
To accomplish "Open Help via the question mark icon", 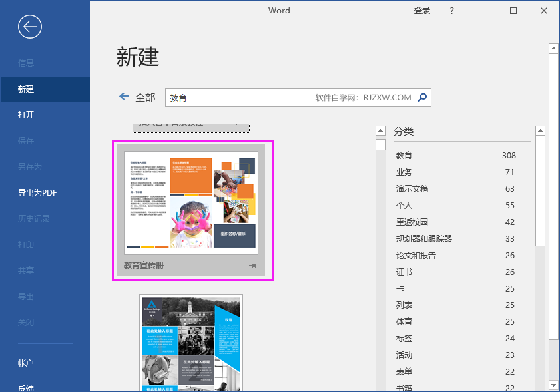I will click(451, 11).
